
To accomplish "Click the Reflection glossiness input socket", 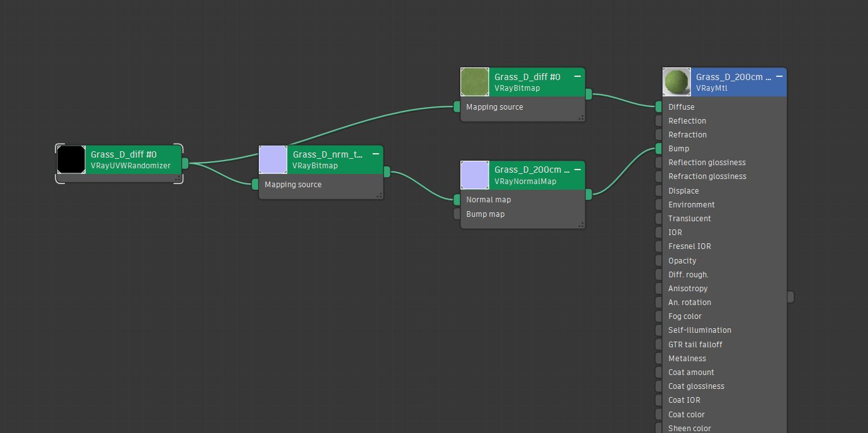I will 658,162.
